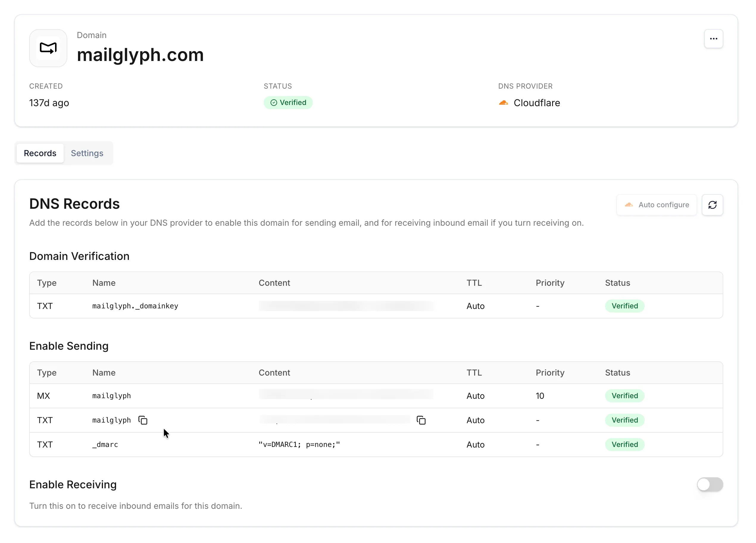
Task: Click Verified badge in TXT mailglyph row
Action: pos(624,420)
